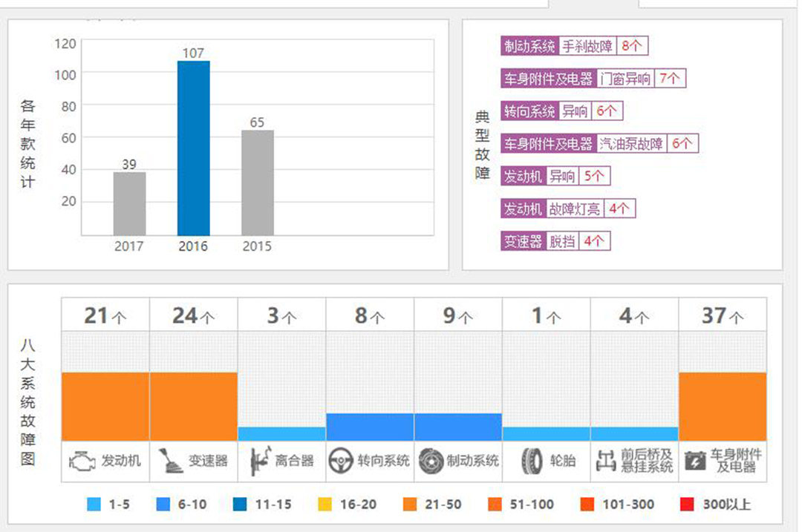Click the clutch (离合器) pedal icon

259,461
